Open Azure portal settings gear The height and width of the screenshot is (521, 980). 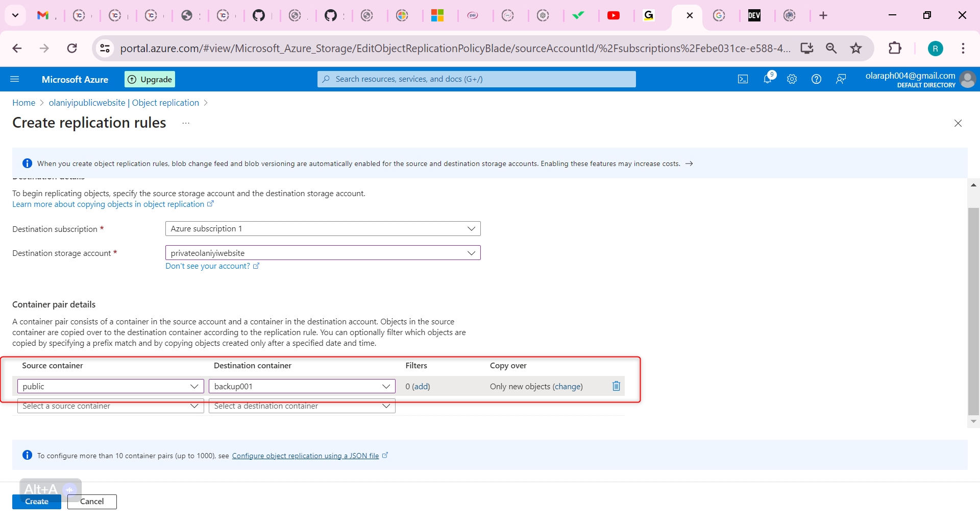coord(792,79)
